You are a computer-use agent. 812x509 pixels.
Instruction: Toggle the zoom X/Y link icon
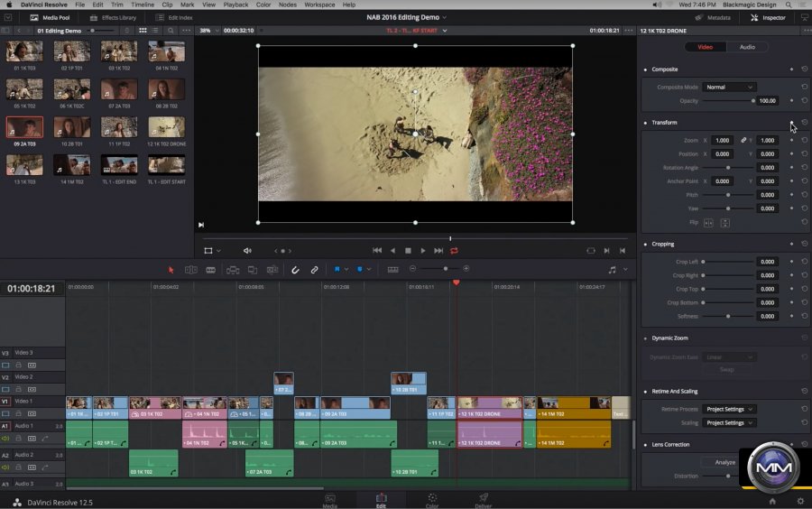743,140
